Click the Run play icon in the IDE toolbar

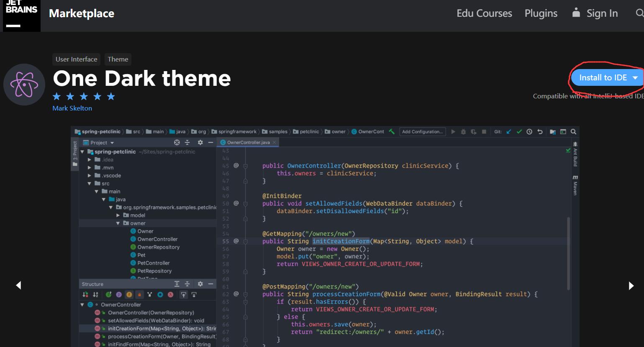pyautogui.click(x=453, y=131)
